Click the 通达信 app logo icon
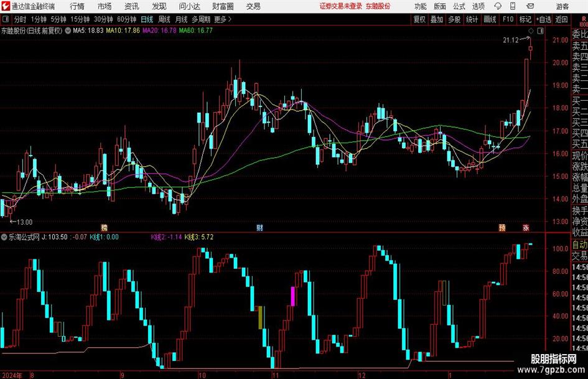Image resolution: width=588 pixels, height=379 pixels. tap(5, 6)
